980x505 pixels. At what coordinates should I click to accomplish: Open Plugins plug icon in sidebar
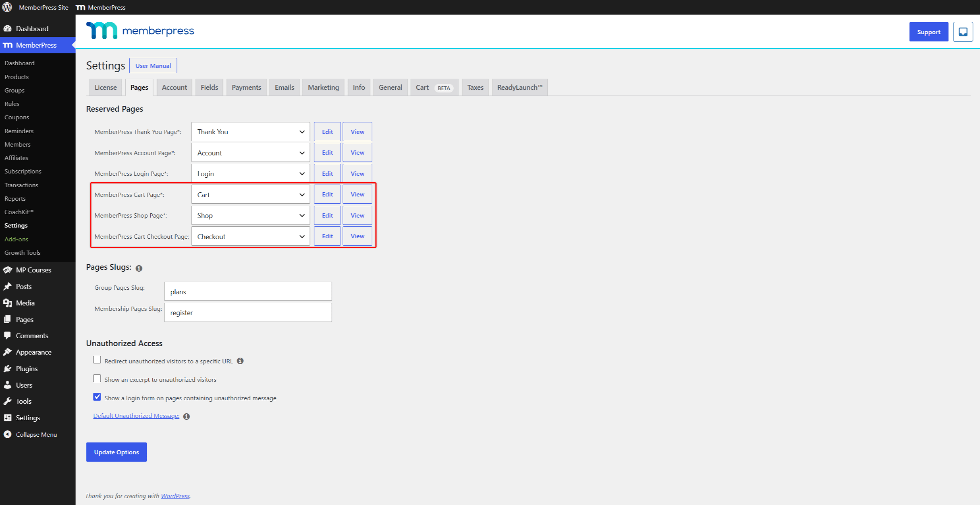point(7,368)
